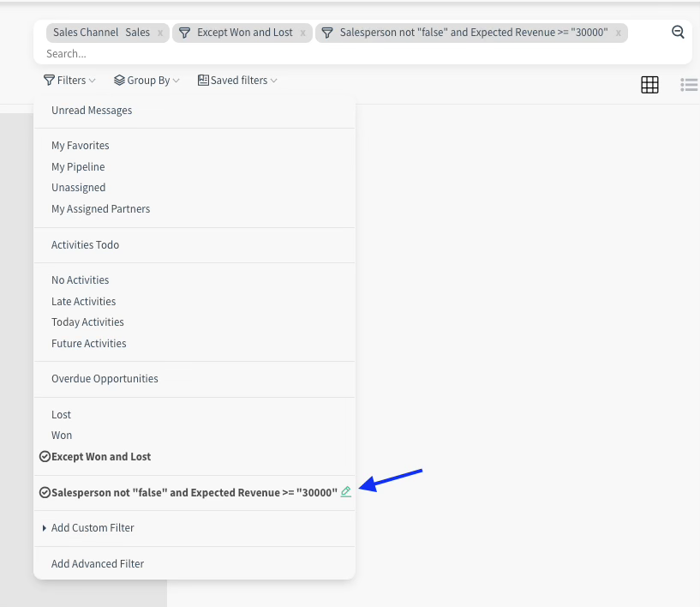Remove the Salesperson Expected Revenue facet
The width and height of the screenshot is (700, 607).
(619, 33)
